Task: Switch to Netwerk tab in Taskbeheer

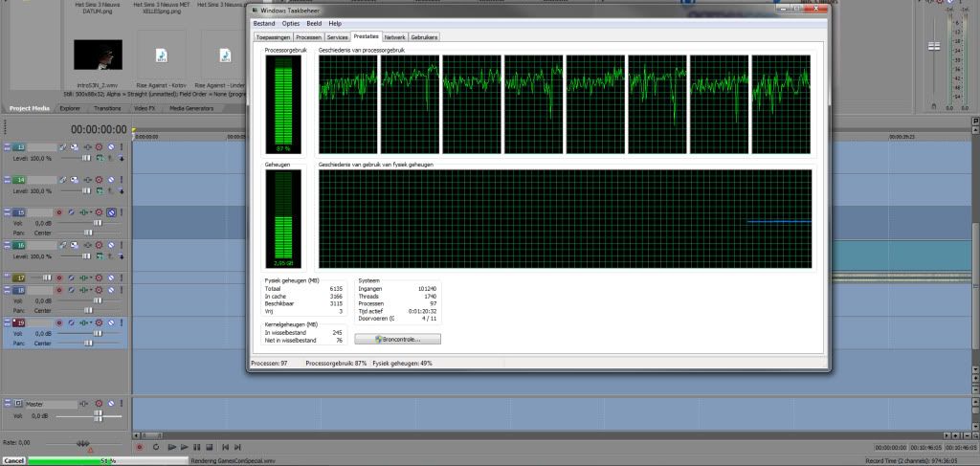Action: click(395, 37)
